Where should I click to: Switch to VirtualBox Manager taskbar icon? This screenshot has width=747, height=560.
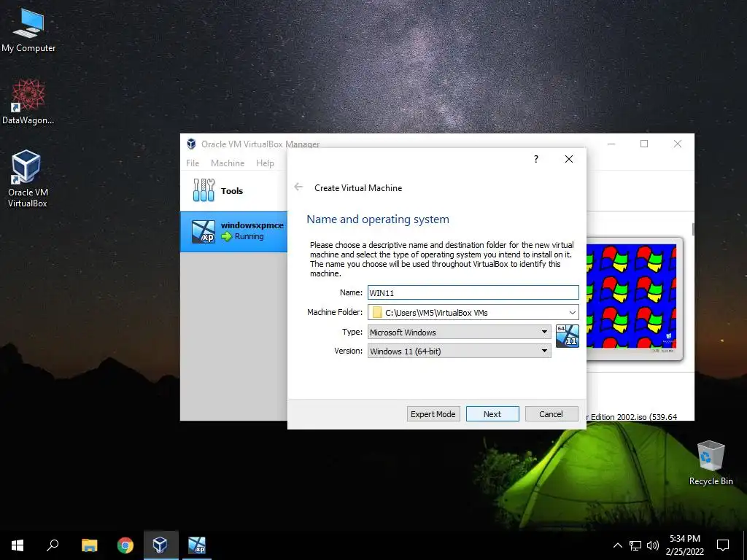coord(160,545)
